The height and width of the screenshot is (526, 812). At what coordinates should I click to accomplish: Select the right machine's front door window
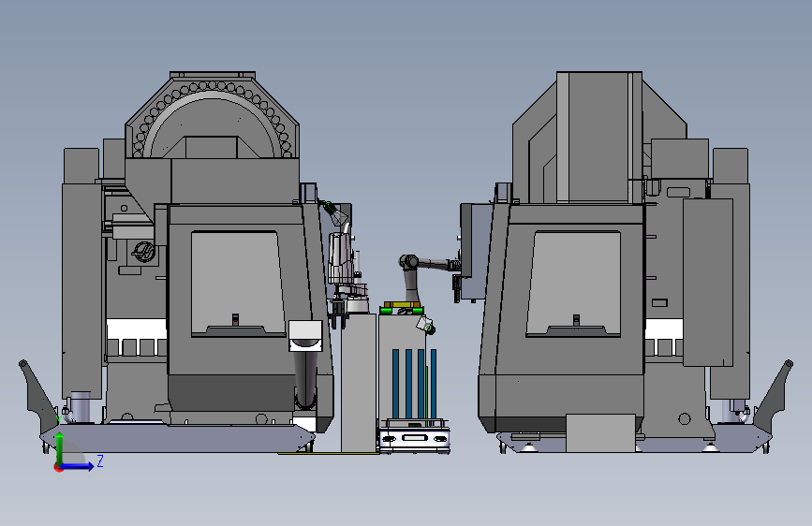[x=573, y=284]
